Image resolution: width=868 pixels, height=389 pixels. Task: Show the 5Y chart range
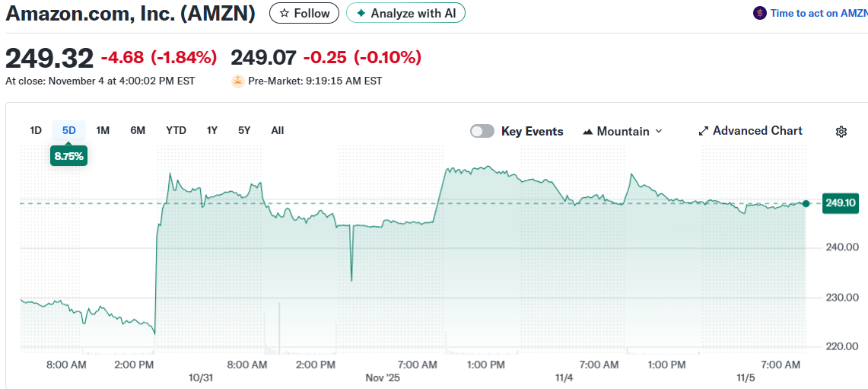pos(244,130)
